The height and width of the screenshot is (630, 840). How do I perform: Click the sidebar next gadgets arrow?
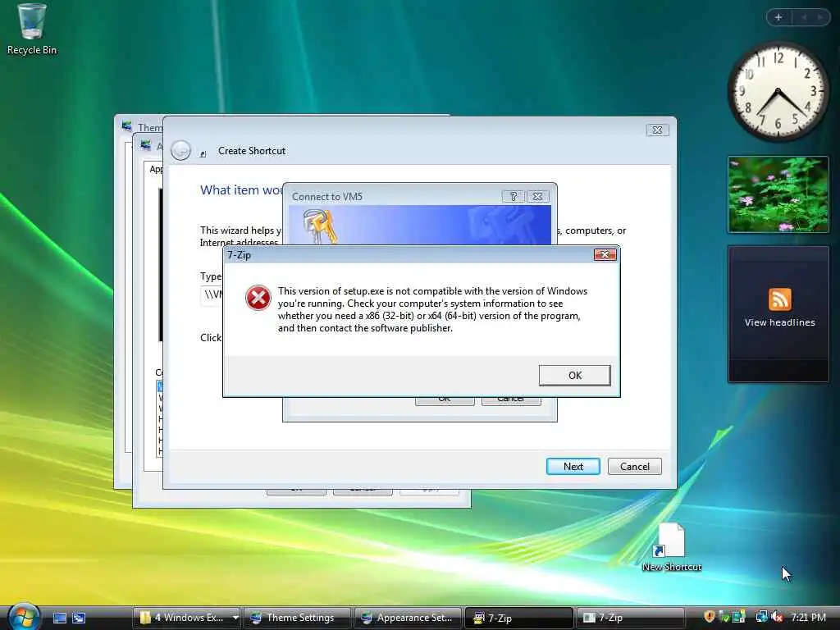coord(820,18)
